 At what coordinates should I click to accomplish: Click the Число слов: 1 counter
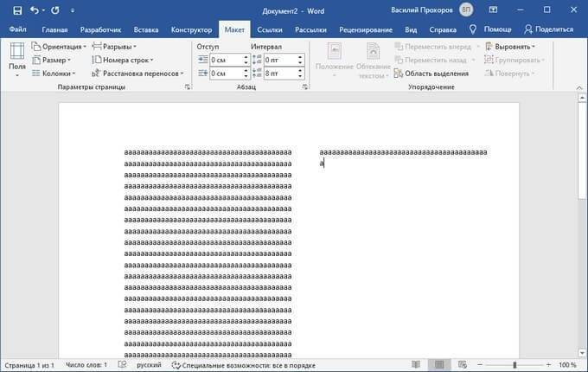pos(86,365)
